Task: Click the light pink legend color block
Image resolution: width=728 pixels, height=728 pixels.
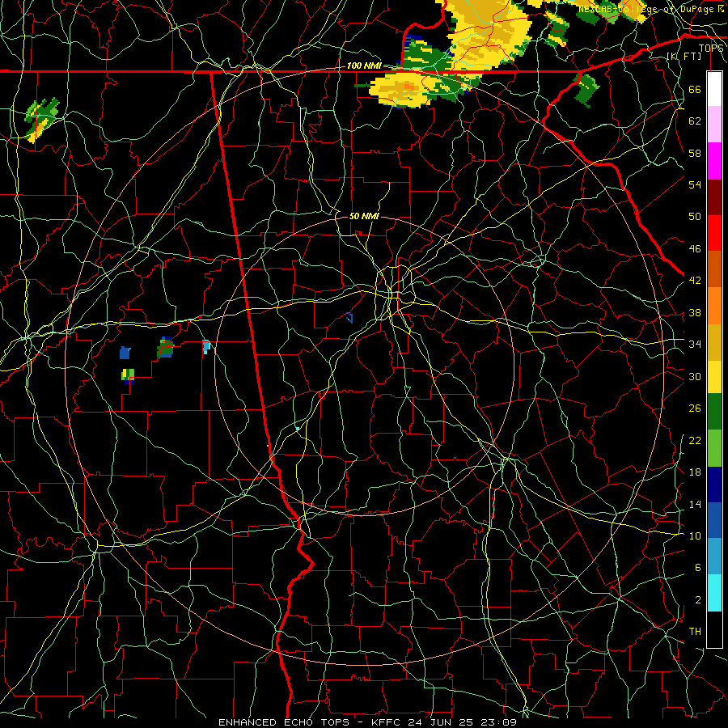Action: tap(714, 125)
